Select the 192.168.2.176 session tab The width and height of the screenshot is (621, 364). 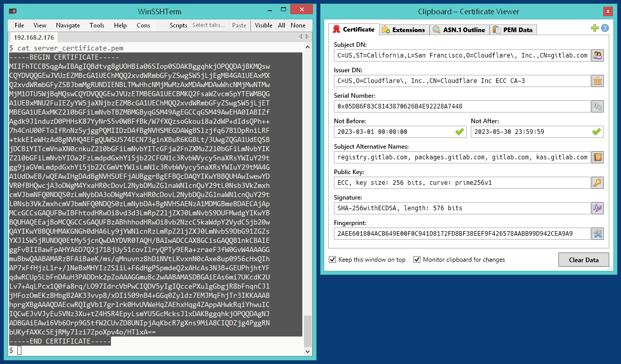tap(33, 37)
